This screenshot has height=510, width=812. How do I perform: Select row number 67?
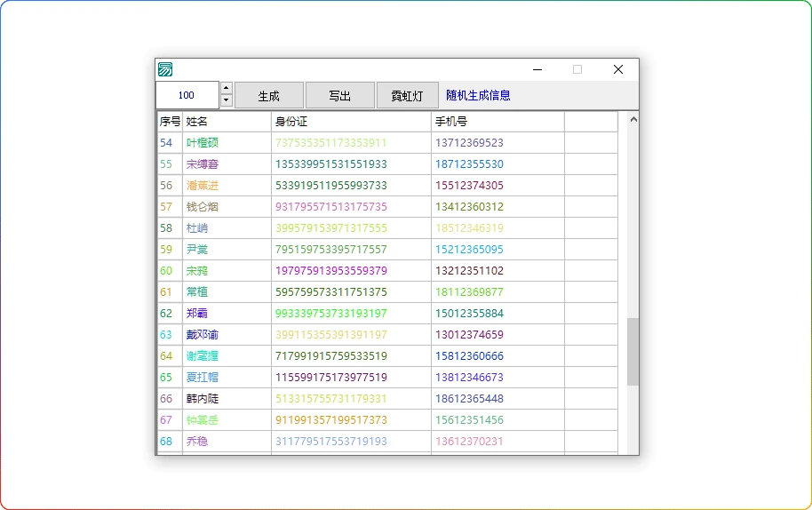click(170, 420)
